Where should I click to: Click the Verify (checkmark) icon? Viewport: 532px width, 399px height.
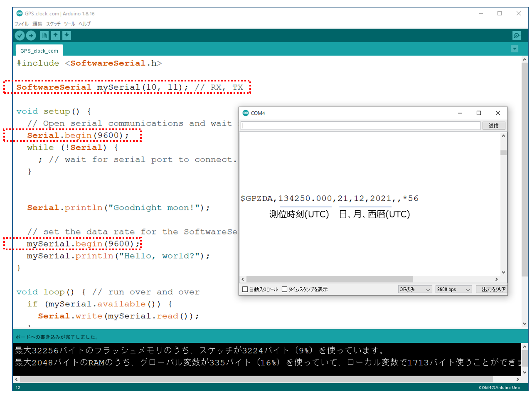(20, 35)
